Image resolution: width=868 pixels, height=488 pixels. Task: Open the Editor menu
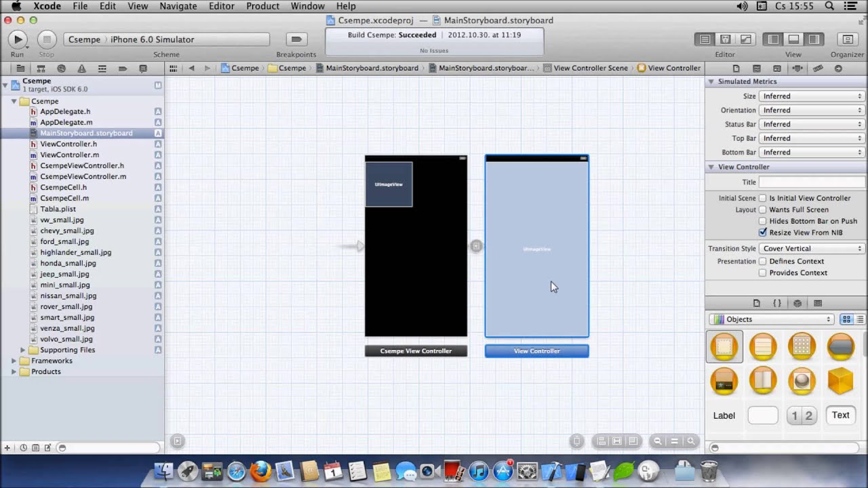pos(222,6)
